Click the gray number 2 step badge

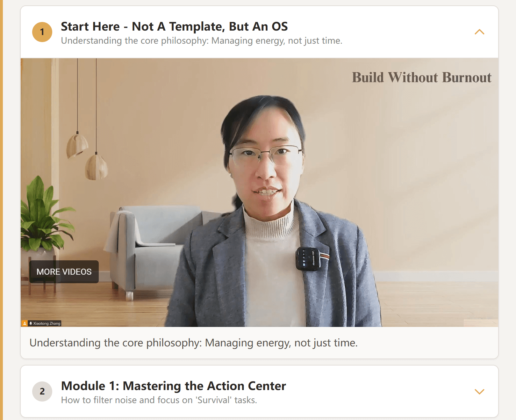click(42, 391)
